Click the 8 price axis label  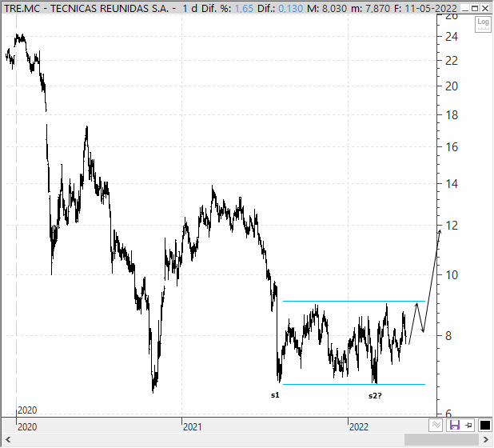pos(448,336)
